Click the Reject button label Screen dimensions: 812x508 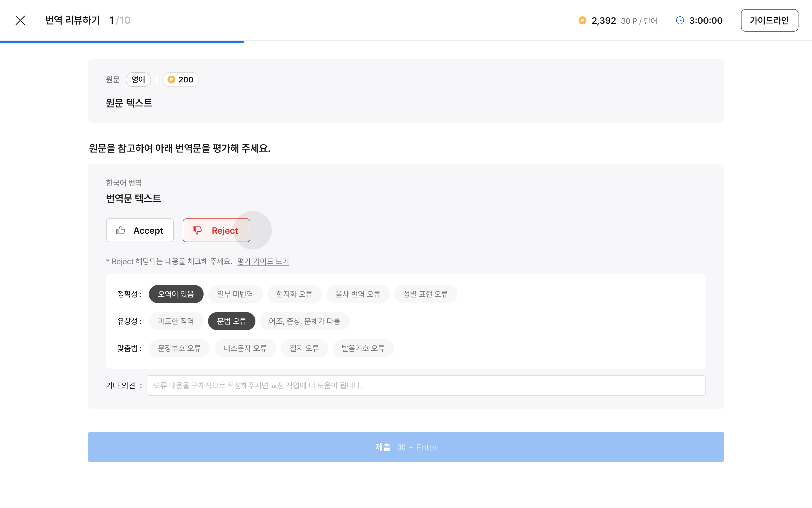click(x=224, y=231)
